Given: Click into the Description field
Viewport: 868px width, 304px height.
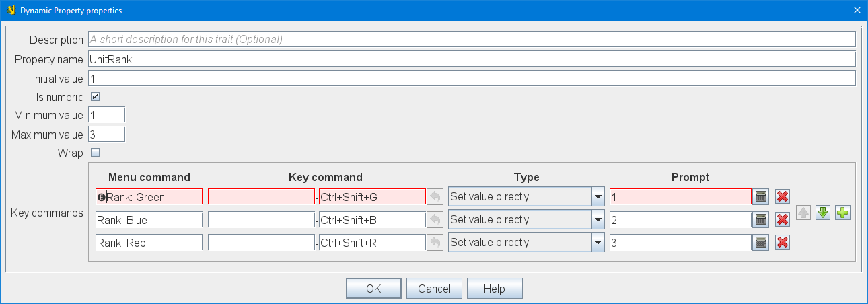Looking at the screenshot, I should (x=471, y=40).
